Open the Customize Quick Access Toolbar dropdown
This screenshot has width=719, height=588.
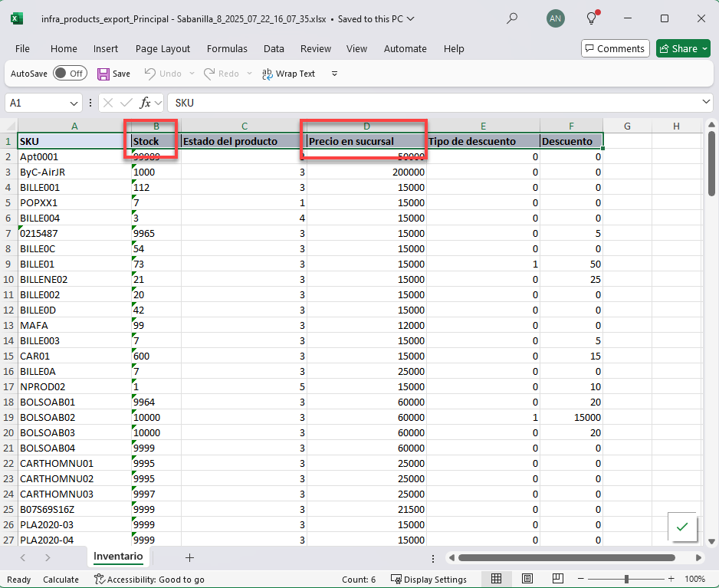[334, 74]
